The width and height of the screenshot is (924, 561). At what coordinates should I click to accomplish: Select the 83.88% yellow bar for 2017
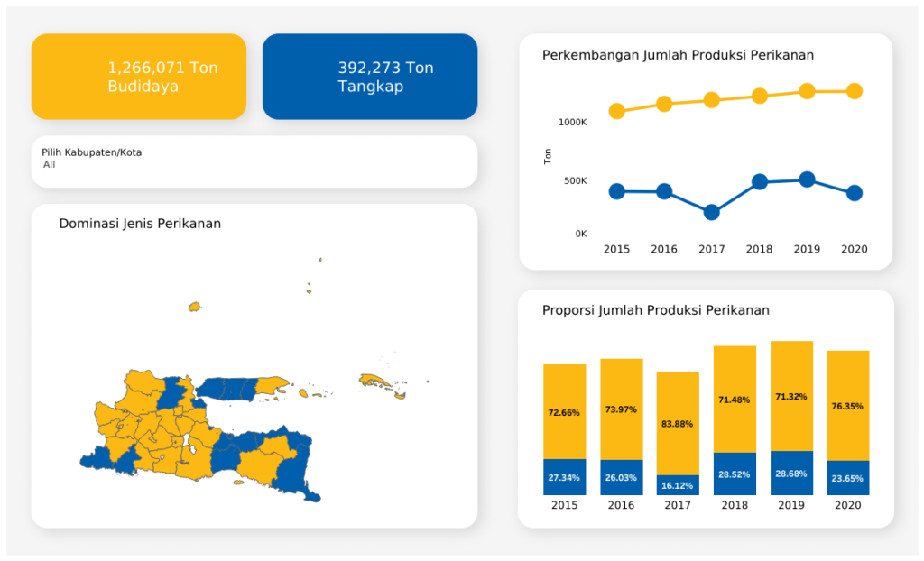678,423
